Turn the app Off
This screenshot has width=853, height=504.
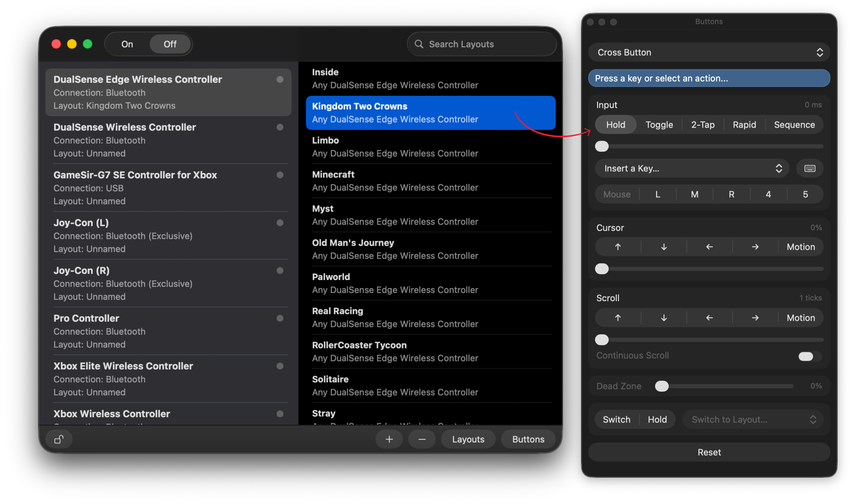pyautogui.click(x=170, y=44)
